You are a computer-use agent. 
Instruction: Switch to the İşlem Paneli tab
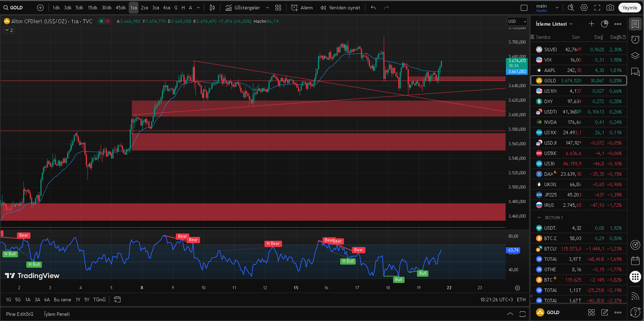click(57, 314)
